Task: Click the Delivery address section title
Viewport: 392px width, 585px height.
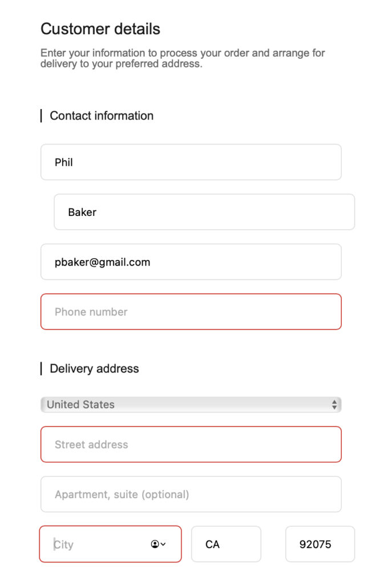Action: pos(94,369)
